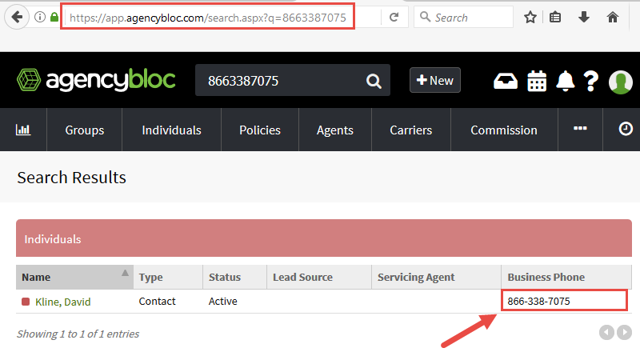Image resolution: width=640 pixels, height=364 pixels.
Task: Click Showing 1 to 1 of 1 entries
Action: (78, 334)
